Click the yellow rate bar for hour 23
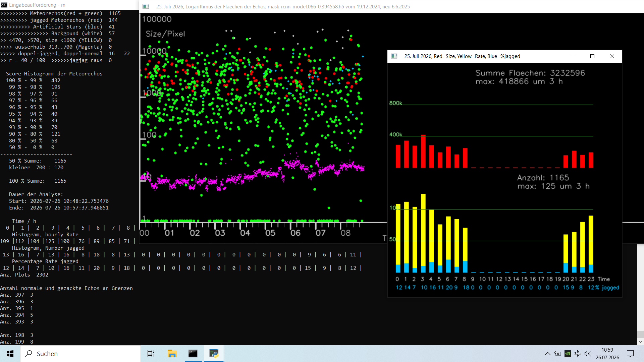 pyautogui.click(x=591, y=240)
